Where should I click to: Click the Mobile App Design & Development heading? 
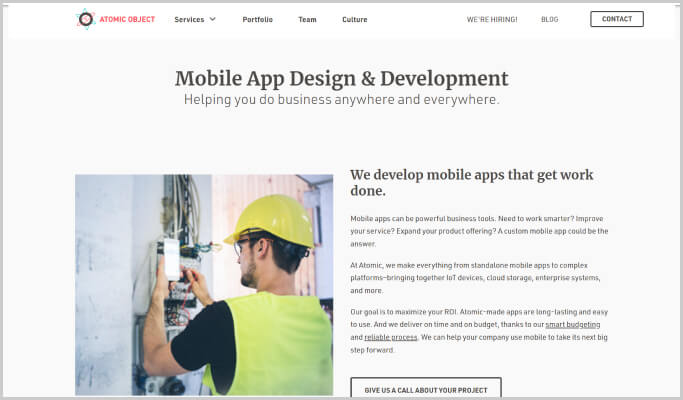point(341,78)
